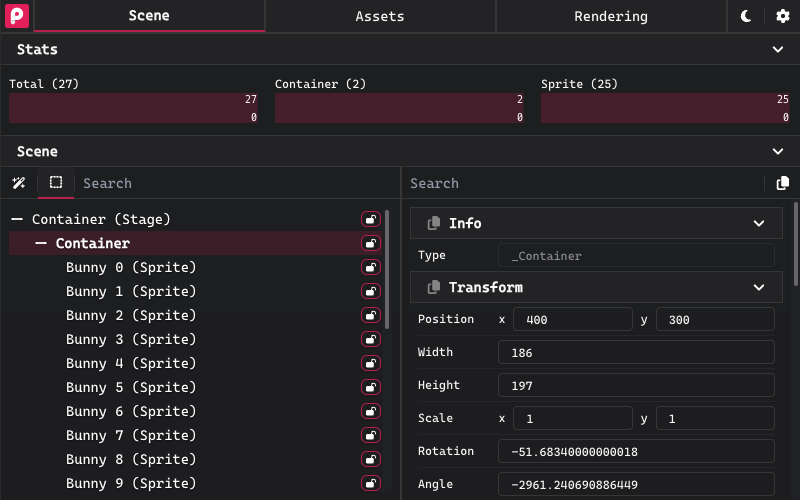Select Bunny 3 (Sprite) in tree

pos(131,339)
